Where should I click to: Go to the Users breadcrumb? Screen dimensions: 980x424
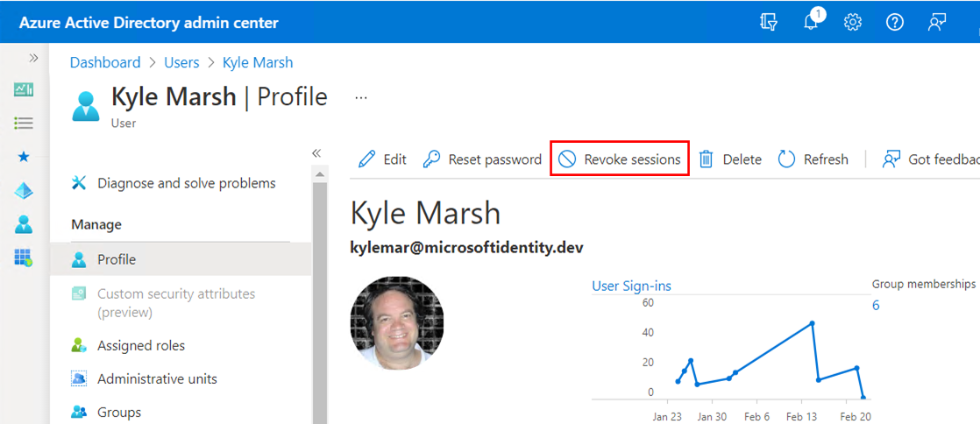181,62
